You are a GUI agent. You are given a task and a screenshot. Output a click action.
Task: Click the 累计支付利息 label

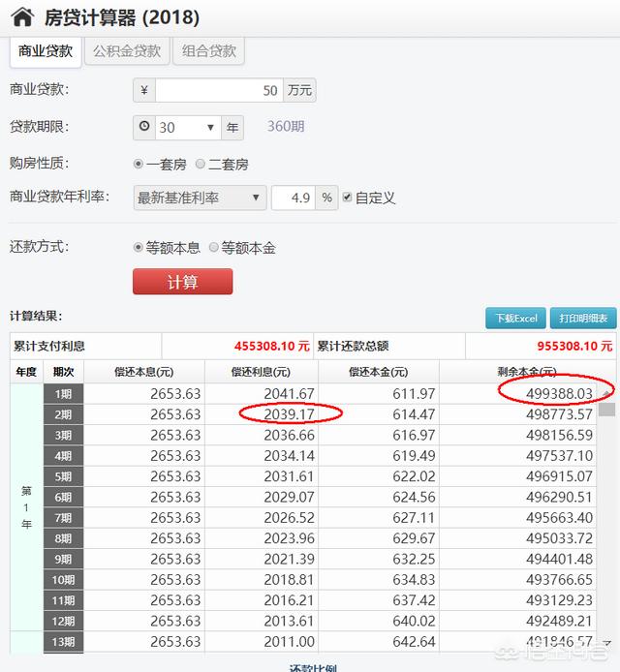(x=49, y=346)
